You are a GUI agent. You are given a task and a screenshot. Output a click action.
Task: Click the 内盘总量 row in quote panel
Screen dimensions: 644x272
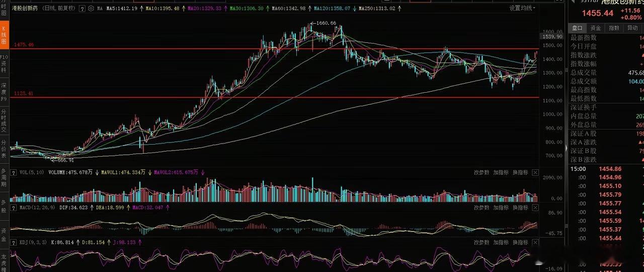606,116
